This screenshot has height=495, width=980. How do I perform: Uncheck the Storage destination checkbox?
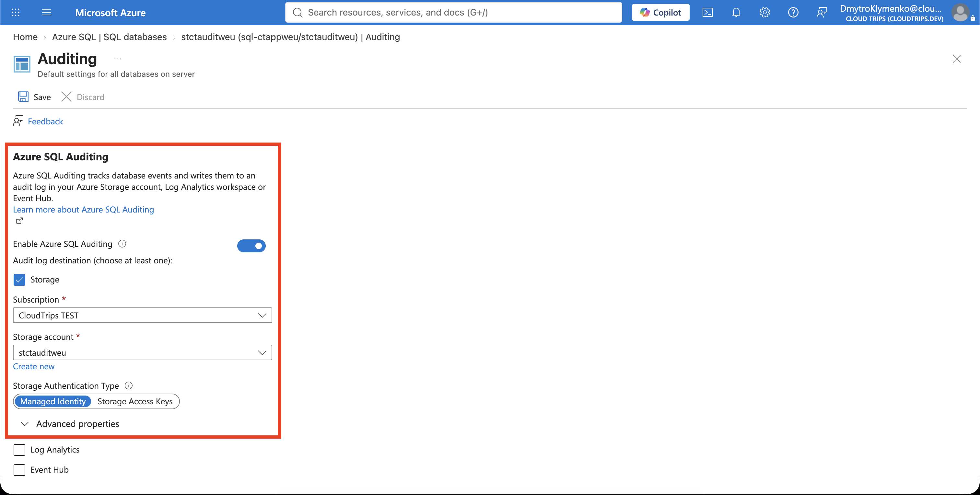coord(19,280)
